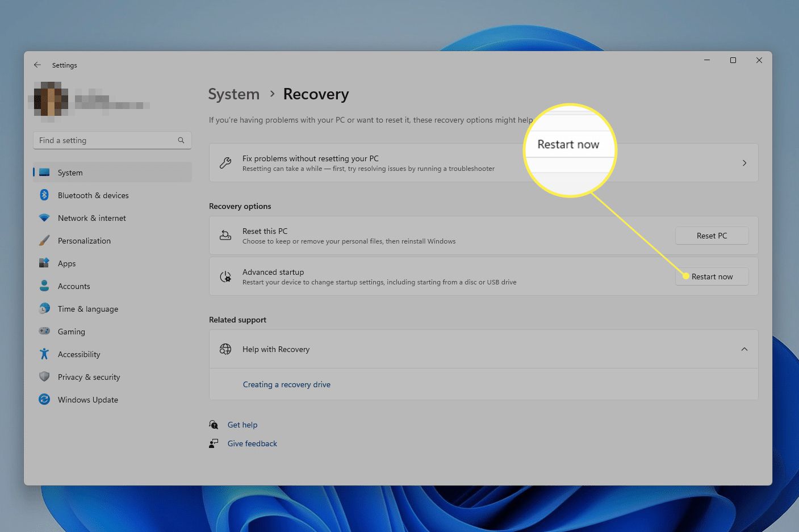Open Accounts settings page
799x532 pixels.
click(112, 286)
